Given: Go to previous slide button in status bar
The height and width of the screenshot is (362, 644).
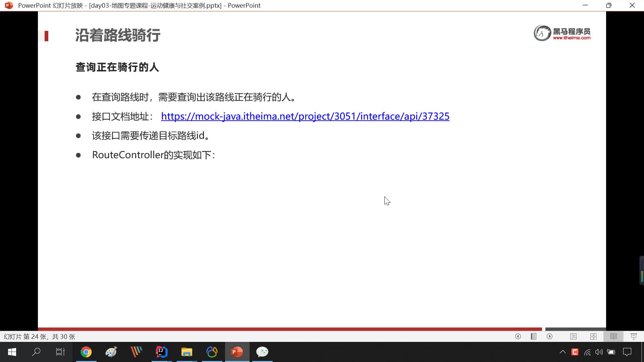Looking at the screenshot, I should point(518,336).
